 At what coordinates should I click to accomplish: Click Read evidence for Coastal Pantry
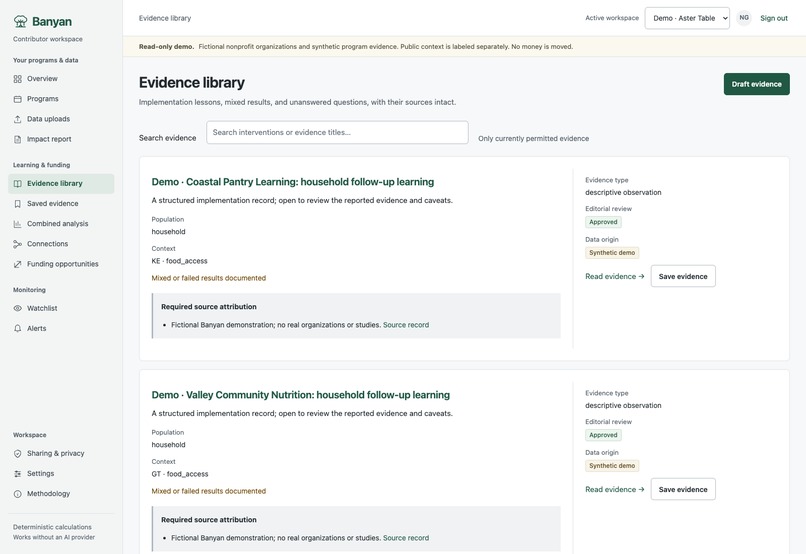615,276
